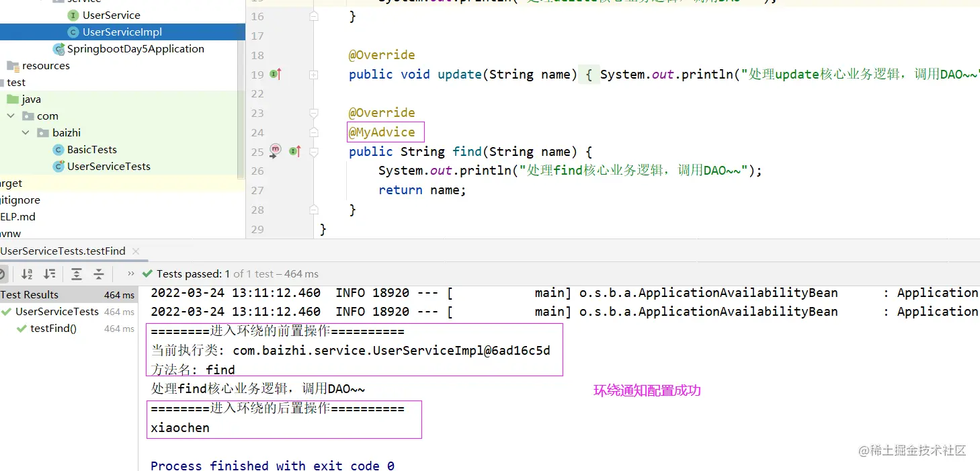Click 'xiaochen' console output line

point(180,428)
